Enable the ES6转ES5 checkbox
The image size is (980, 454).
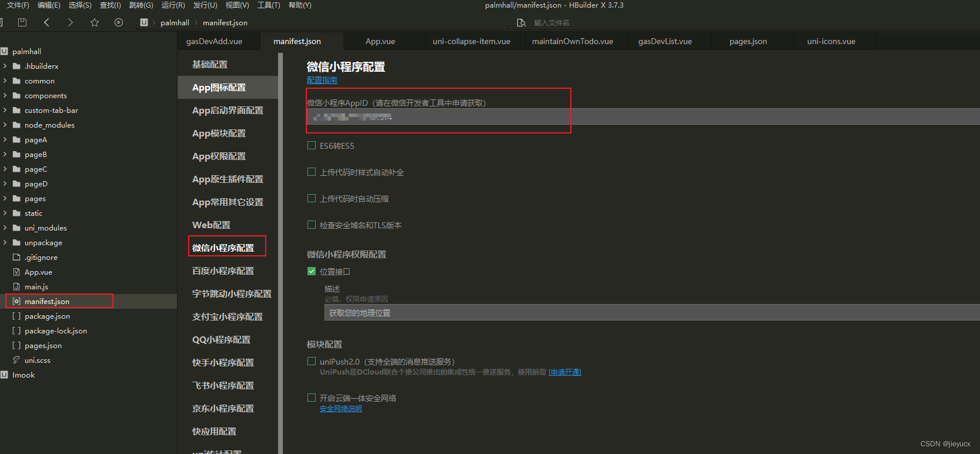tap(312, 145)
